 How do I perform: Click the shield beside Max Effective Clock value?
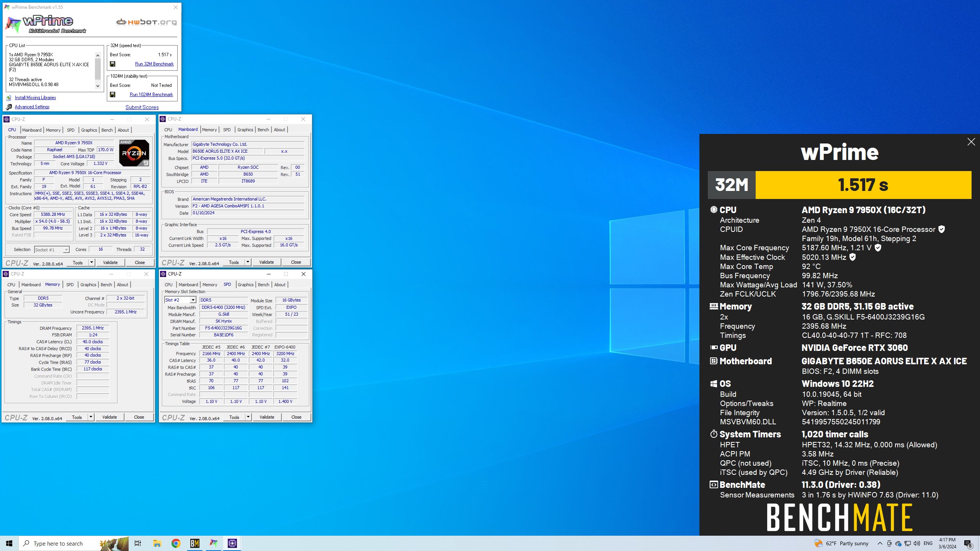coord(853,257)
